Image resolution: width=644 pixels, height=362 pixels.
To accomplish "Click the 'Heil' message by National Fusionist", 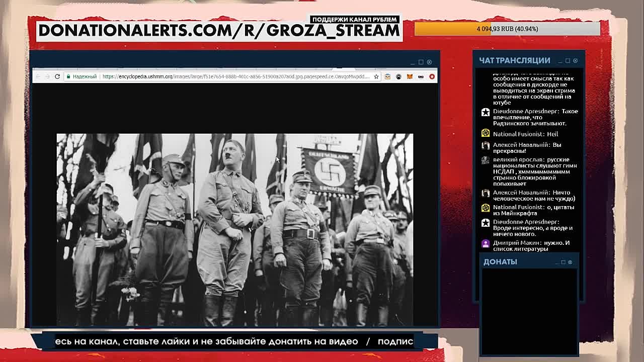I will [x=525, y=134].
